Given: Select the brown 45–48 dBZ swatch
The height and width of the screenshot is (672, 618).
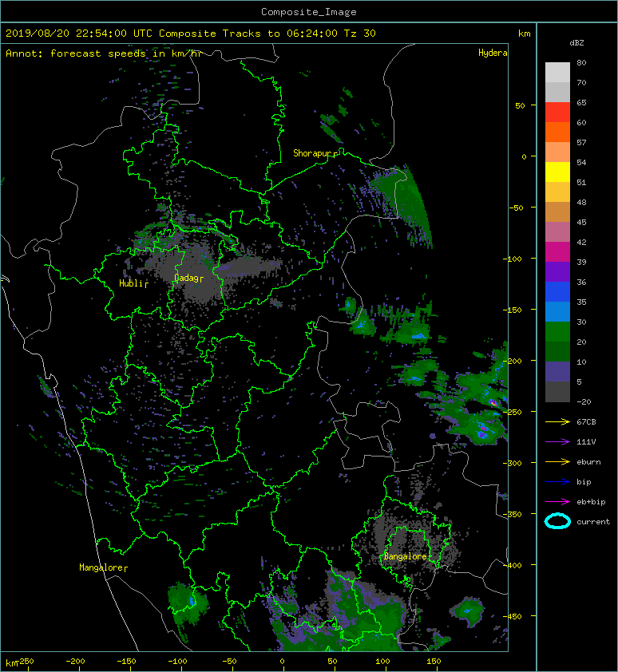Looking at the screenshot, I should pyautogui.click(x=557, y=211).
